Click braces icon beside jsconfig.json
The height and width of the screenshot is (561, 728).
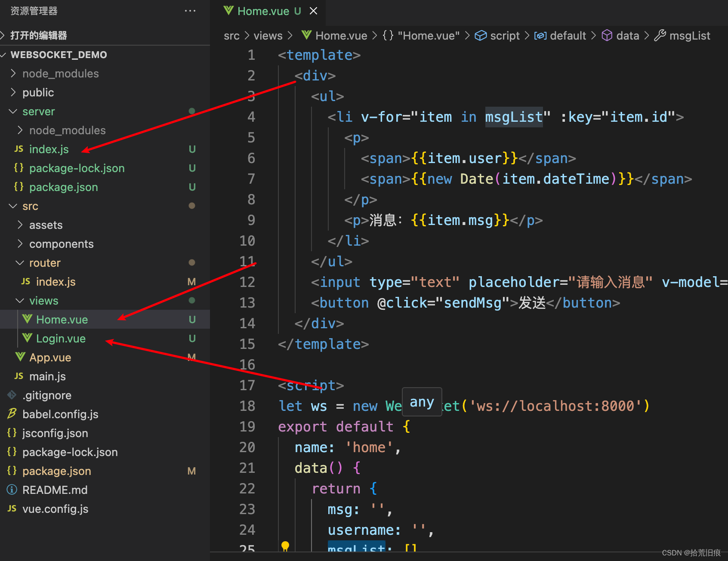point(12,433)
